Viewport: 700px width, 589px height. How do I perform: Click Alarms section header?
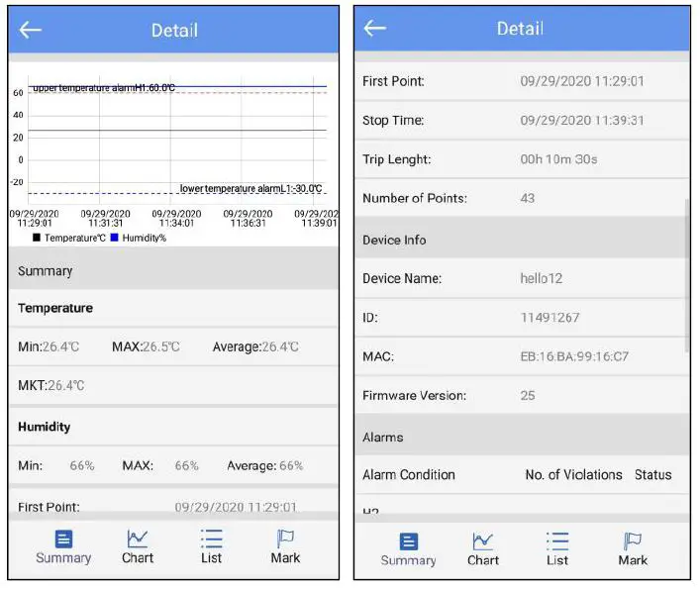tap(523, 437)
